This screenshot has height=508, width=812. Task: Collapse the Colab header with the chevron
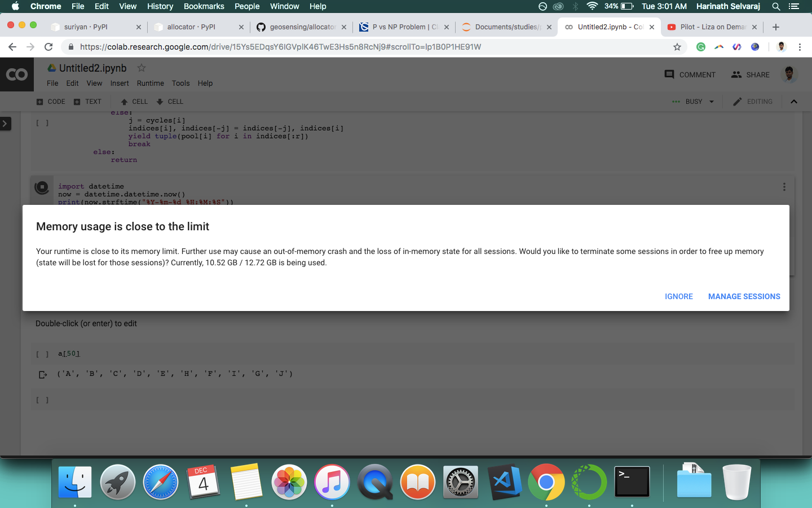click(x=794, y=102)
